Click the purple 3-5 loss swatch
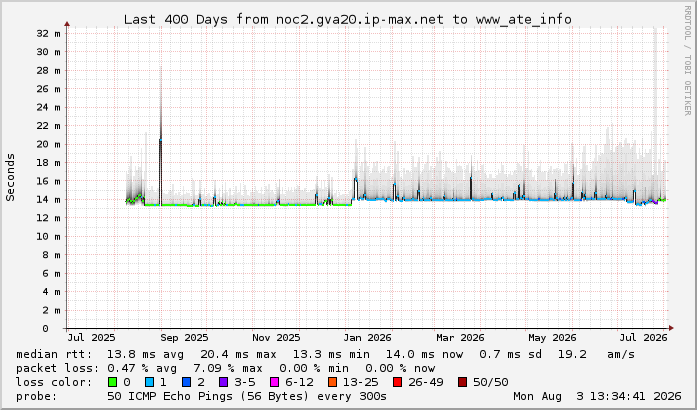697x410 pixels. click(224, 382)
